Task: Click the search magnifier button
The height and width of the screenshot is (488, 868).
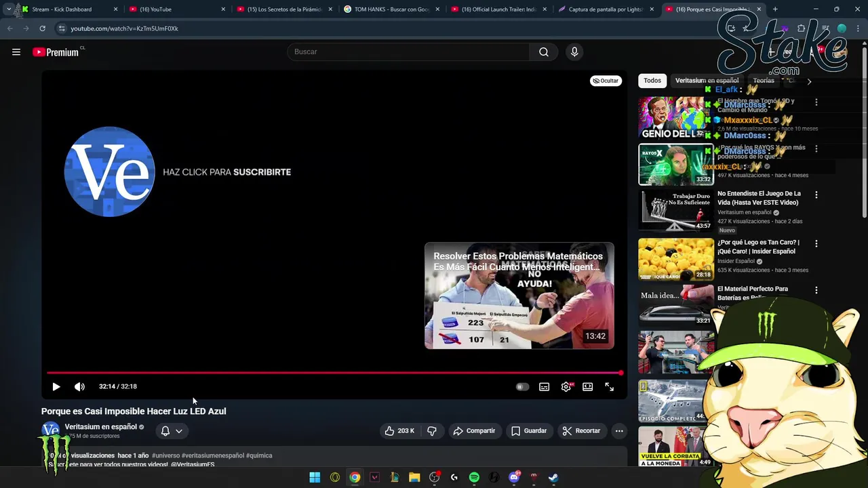Action: 544,52
